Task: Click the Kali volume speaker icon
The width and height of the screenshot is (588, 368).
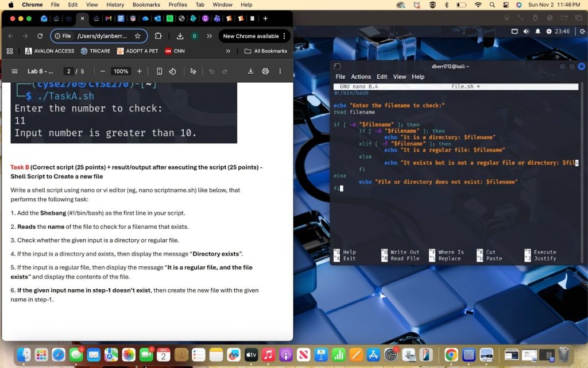Action: coord(526,31)
